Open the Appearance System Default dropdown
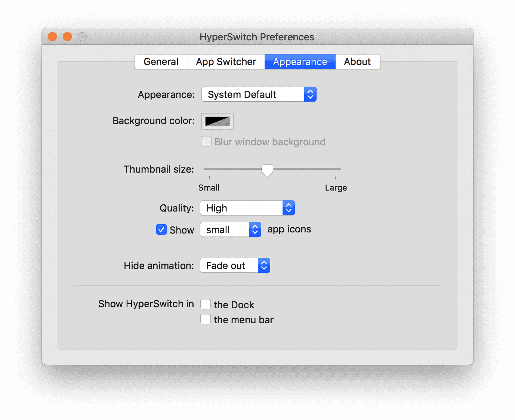 pyautogui.click(x=259, y=94)
